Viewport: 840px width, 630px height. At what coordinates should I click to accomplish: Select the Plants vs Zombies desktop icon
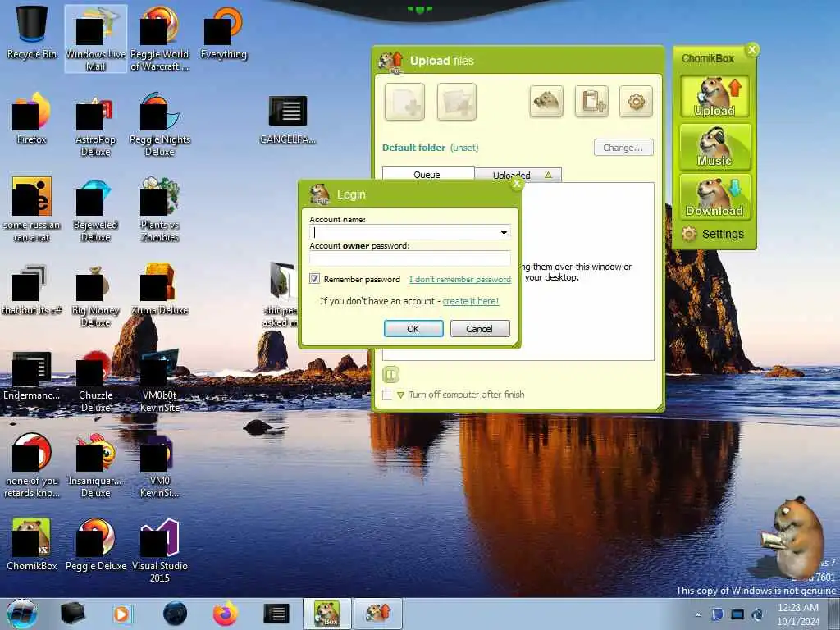(160, 209)
